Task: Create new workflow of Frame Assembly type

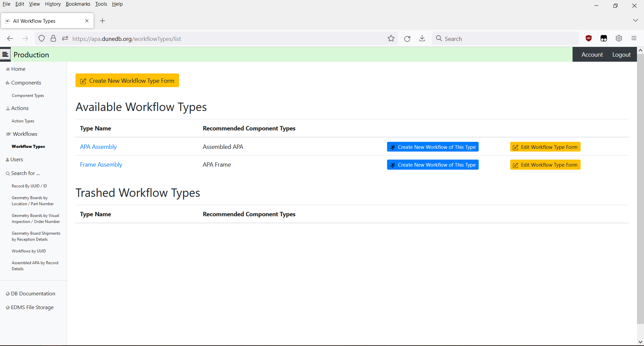Action: pyautogui.click(x=433, y=165)
